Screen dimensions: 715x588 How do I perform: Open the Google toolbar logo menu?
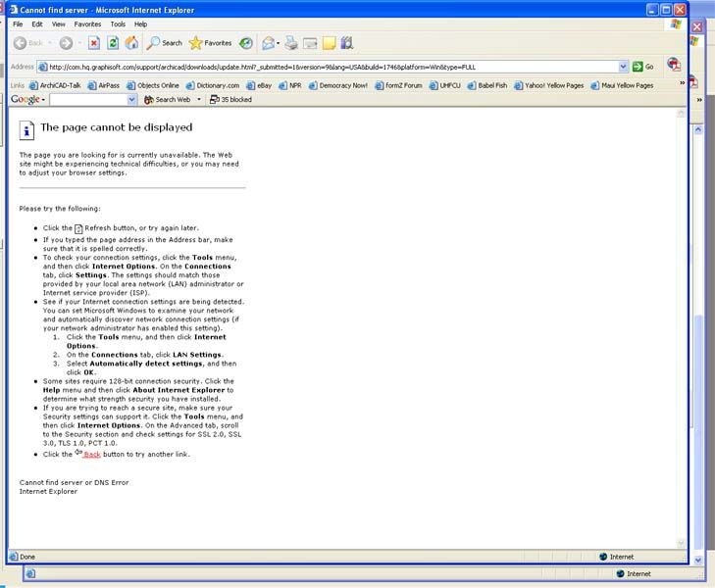(x=27, y=99)
